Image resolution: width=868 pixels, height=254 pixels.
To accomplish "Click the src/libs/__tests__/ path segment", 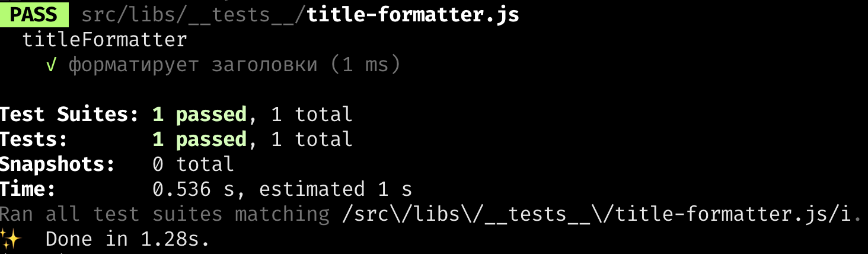I will point(194,15).
